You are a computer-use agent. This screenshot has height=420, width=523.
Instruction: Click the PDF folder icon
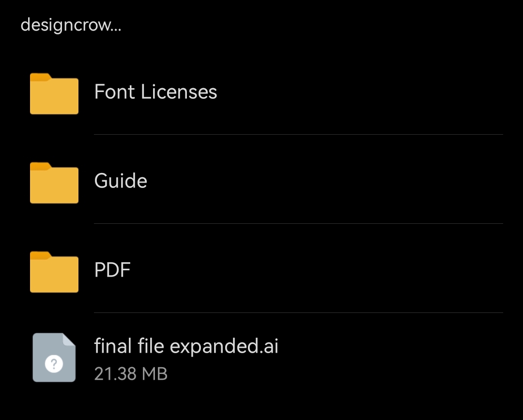54,272
